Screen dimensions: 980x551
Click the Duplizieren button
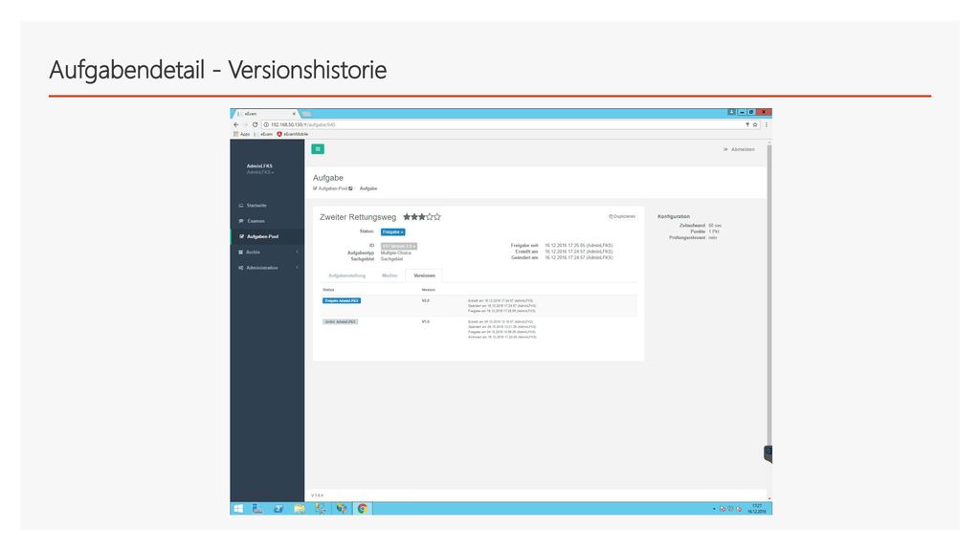point(622,216)
